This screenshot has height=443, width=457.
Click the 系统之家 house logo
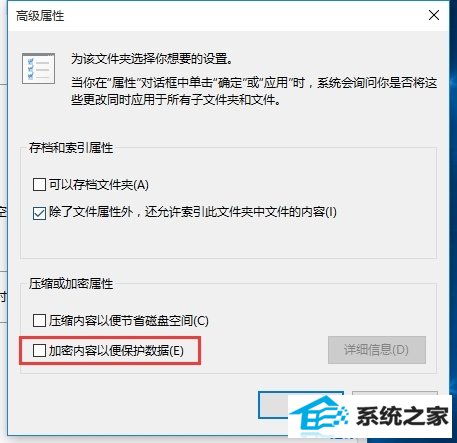pos(319,415)
